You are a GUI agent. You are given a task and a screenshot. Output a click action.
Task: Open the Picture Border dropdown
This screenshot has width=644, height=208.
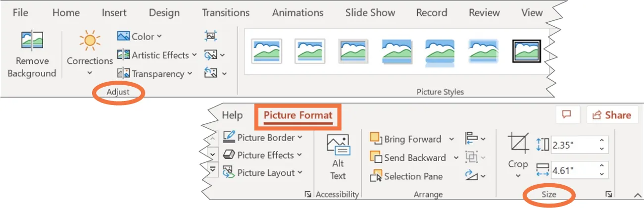pyautogui.click(x=263, y=137)
